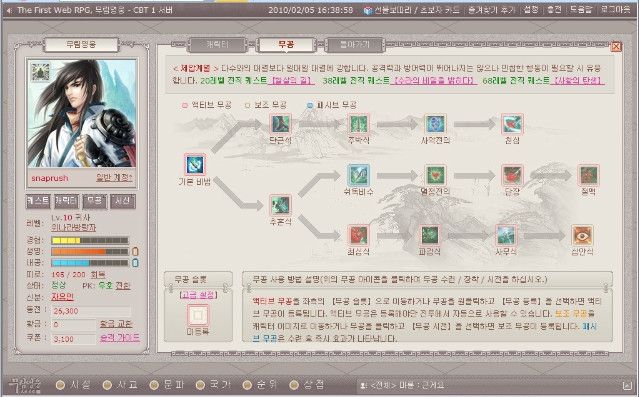Open the 선물보따리 / 초보자 카드 link
639x397 pixels.
(x=417, y=11)
